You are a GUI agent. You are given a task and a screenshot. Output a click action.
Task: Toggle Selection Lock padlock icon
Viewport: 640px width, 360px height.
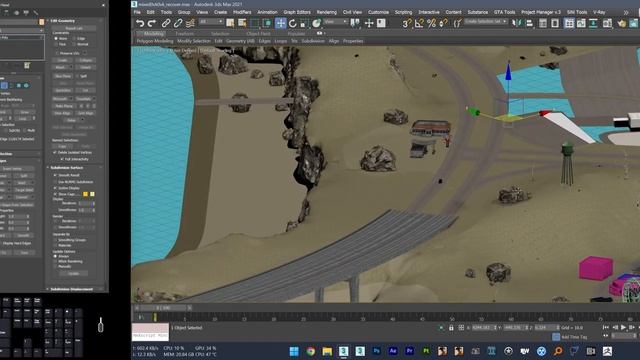(451, 328)
